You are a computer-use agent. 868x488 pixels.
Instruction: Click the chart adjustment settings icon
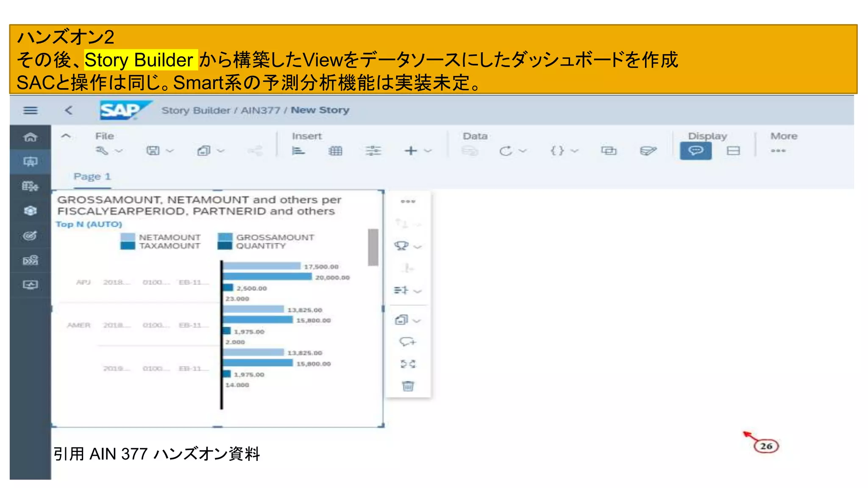tap(401, 290)
